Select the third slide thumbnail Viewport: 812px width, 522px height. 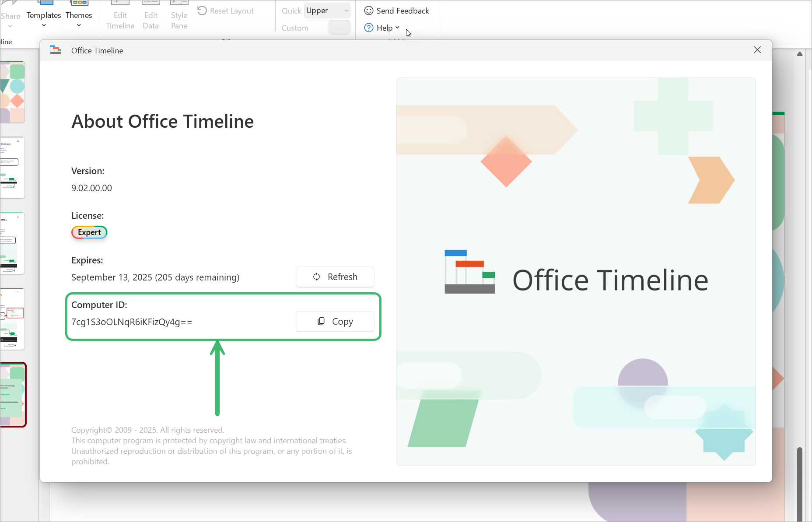(x=13, y=243)
